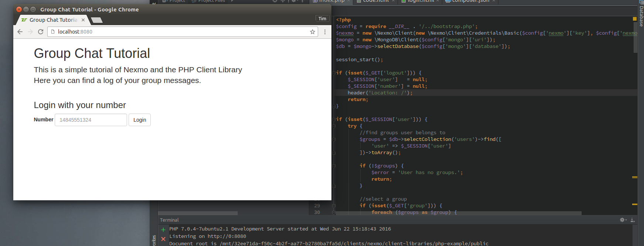The width and height of the screenshot is (644, 246).
Task: Click the '])->toArray();' code line
Action: tap(380, 153)
